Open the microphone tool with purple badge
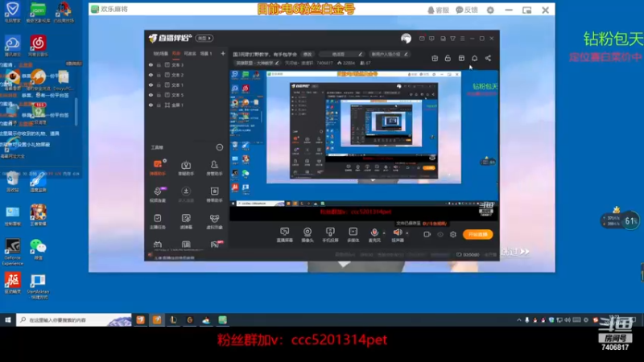The width and height of the screenshot is (644, 362). coord(158,194)
